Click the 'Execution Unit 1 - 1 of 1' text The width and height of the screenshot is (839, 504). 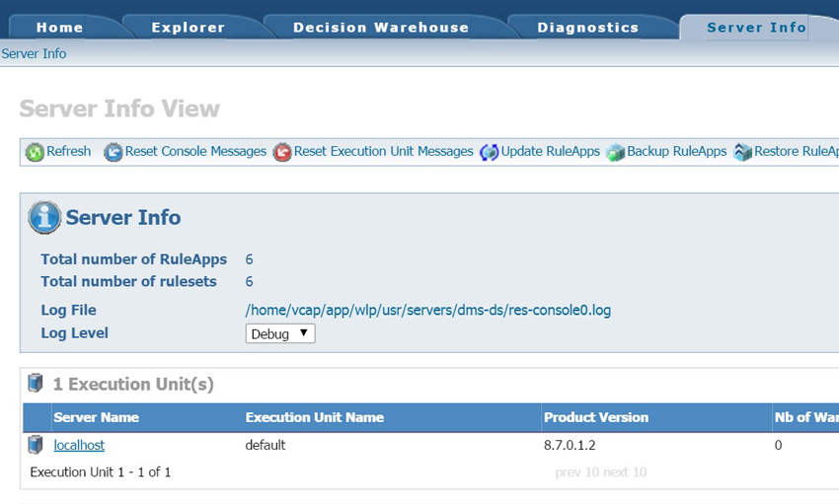click(101, 472)
